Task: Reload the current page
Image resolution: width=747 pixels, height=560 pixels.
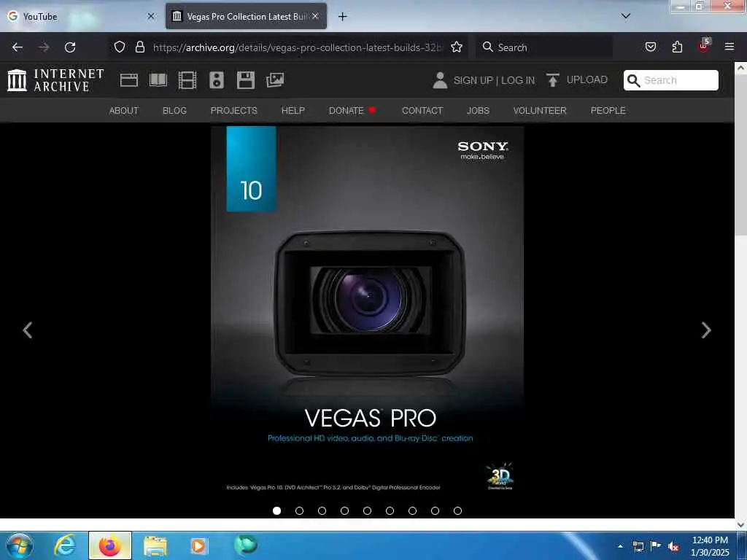Action: coord(70,47)
